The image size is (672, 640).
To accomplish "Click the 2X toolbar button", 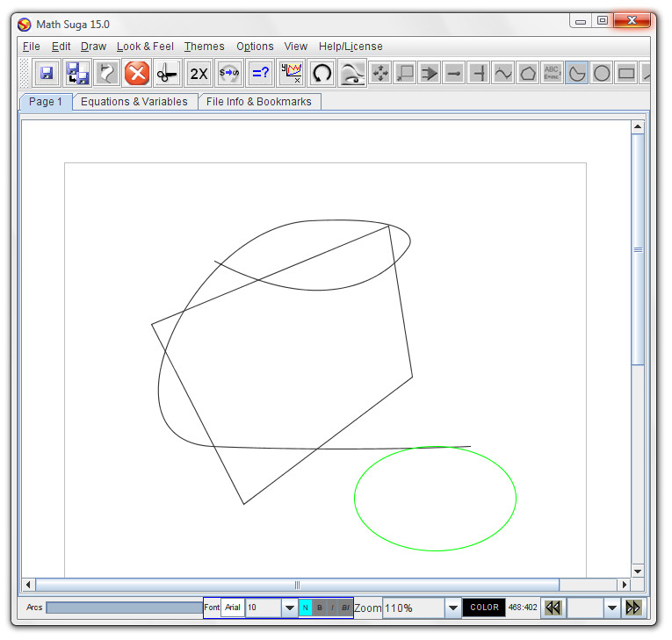I will click(199, 73).
